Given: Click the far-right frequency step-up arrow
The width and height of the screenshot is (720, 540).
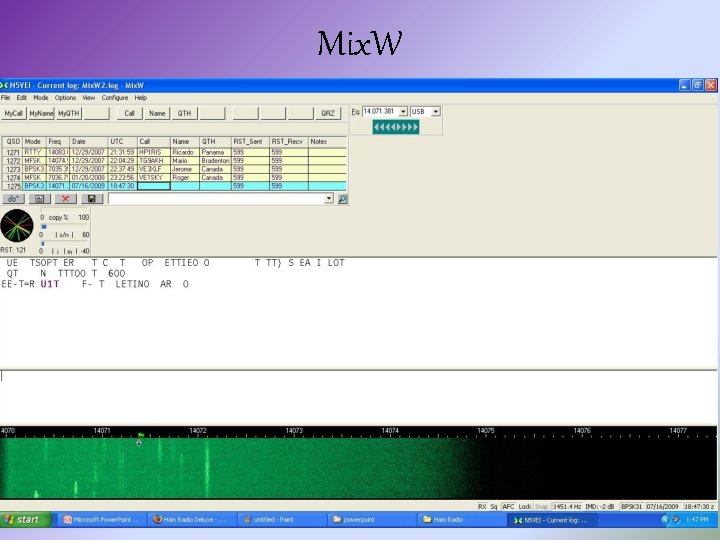Looking at the screenshot, I should point(416,127).
